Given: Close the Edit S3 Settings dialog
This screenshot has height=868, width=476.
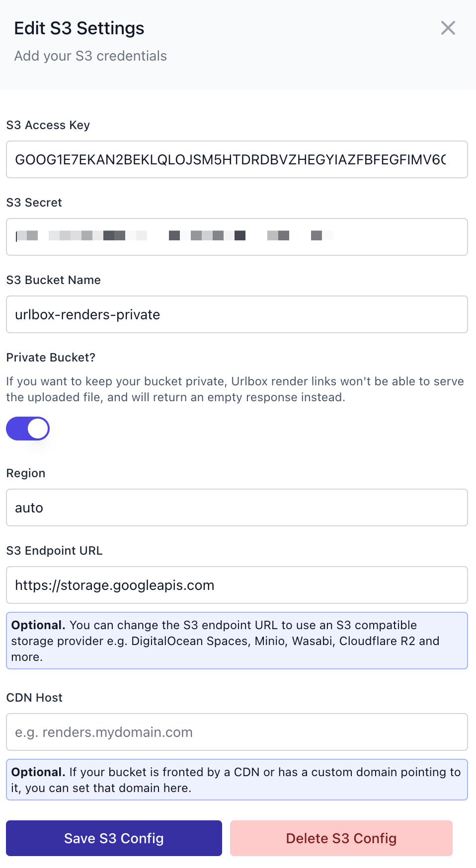Looking at the screenshot, I should (448, 28).
